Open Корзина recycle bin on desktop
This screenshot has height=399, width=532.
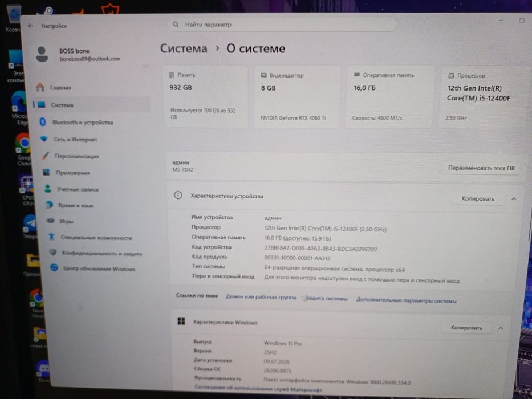(13, 19)
